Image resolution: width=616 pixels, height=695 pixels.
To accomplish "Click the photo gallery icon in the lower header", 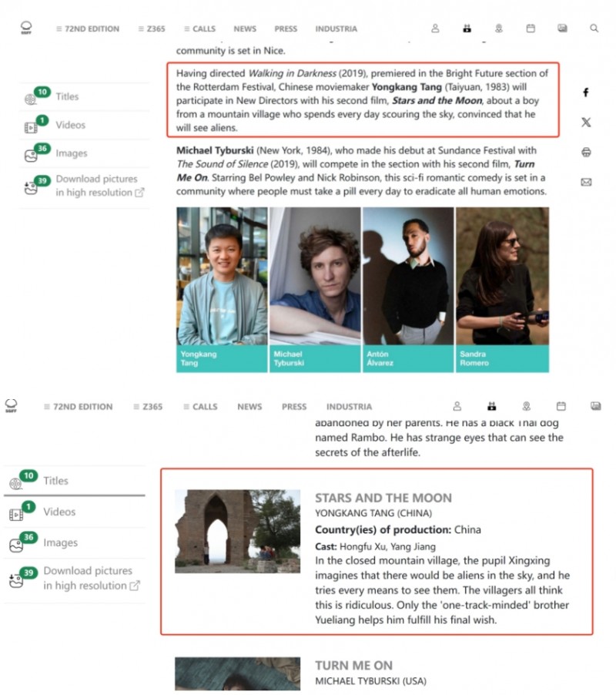I will pyautogui.click(x=595, y=406).
